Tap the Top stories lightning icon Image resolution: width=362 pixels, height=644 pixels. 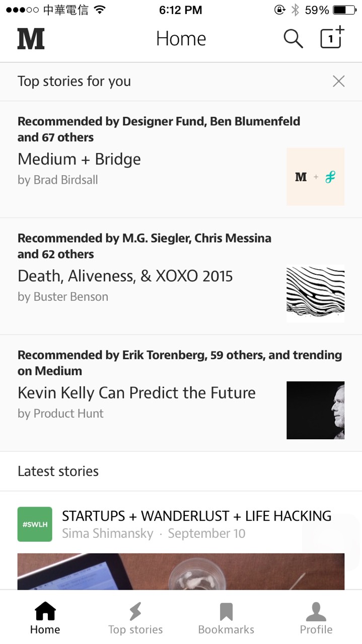pos(135,612)
